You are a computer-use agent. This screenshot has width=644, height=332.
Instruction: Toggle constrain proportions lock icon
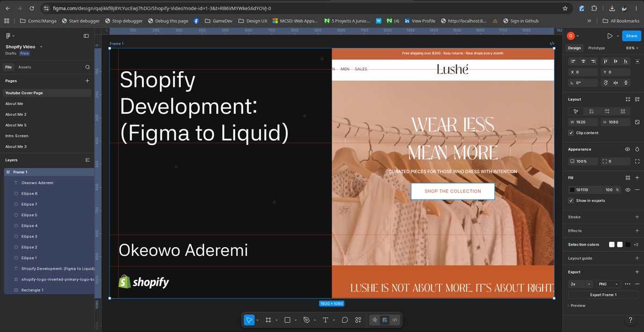pos(637,122)
